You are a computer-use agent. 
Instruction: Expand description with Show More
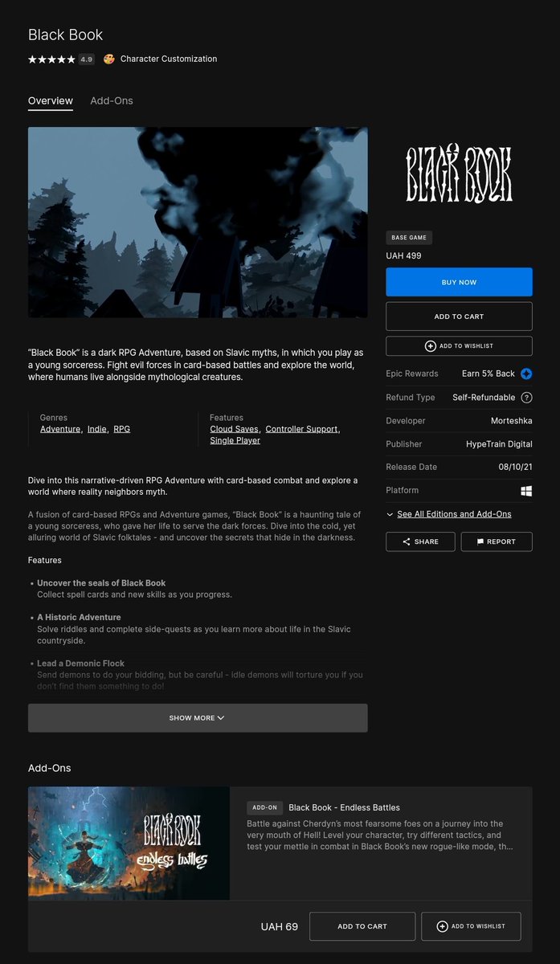pos(198,717)
